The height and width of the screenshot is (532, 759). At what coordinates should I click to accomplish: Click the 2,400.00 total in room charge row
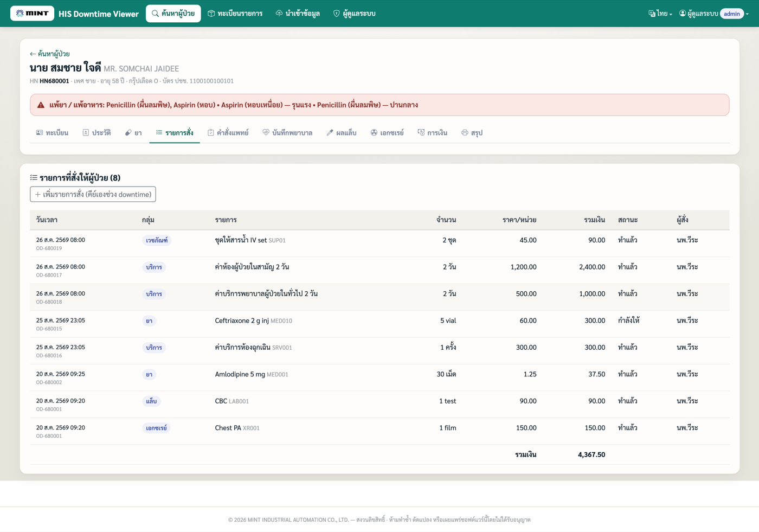pyautogui.click(x=592, y=267)
